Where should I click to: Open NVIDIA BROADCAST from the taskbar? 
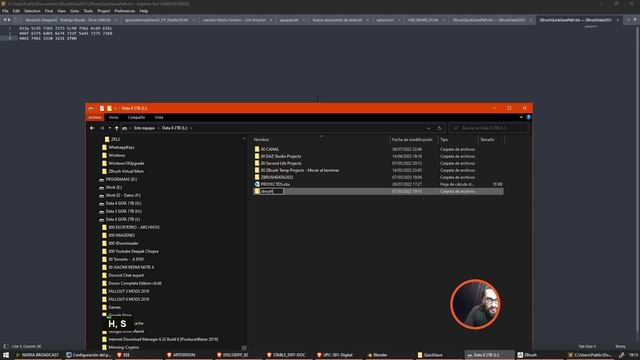click(37, 355)
